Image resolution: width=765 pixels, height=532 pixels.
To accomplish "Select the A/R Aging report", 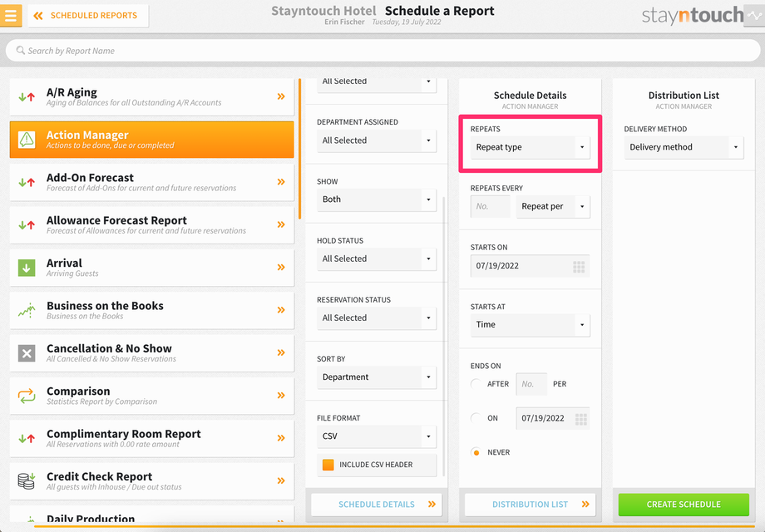I will [x=151, y=96].
